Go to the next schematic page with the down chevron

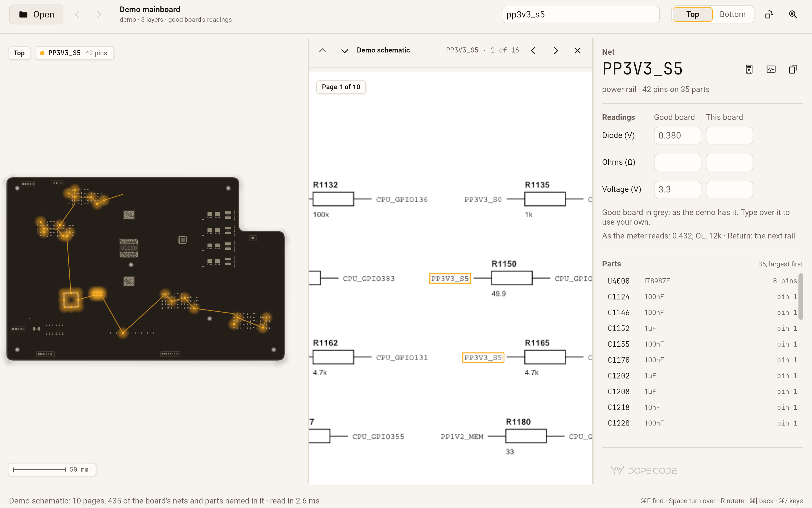(345, 51)
